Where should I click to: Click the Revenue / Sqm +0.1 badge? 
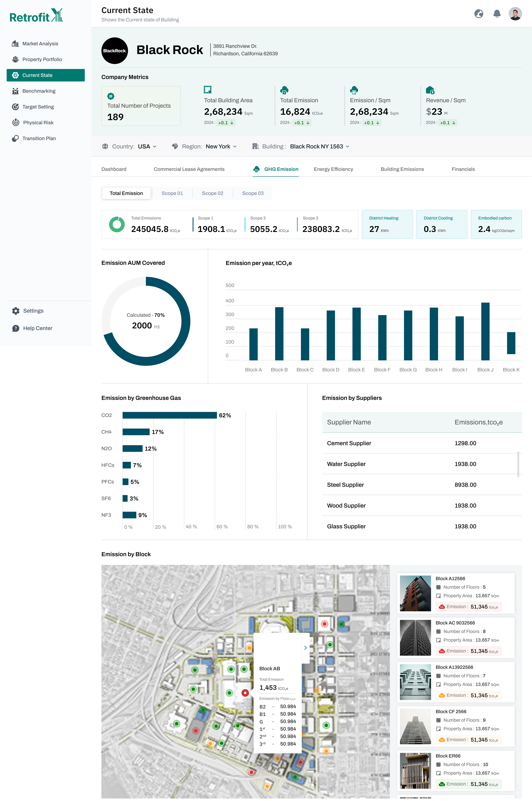point(448,123)
